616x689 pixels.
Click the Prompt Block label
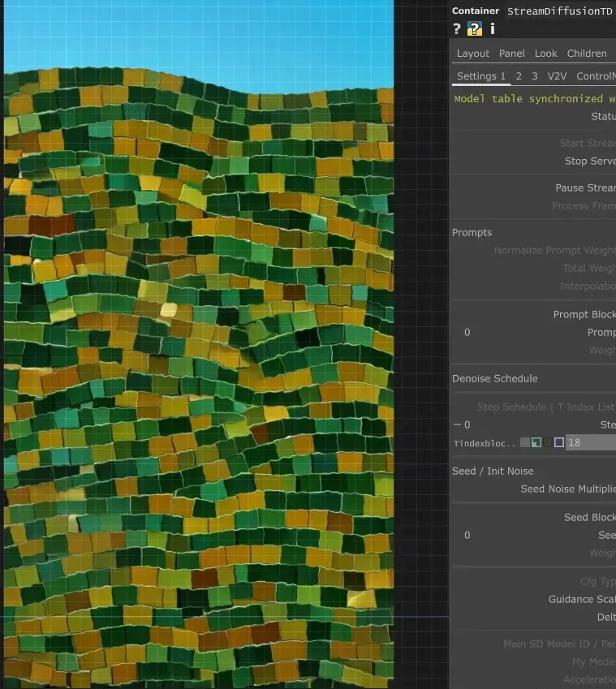pos(584,315)
